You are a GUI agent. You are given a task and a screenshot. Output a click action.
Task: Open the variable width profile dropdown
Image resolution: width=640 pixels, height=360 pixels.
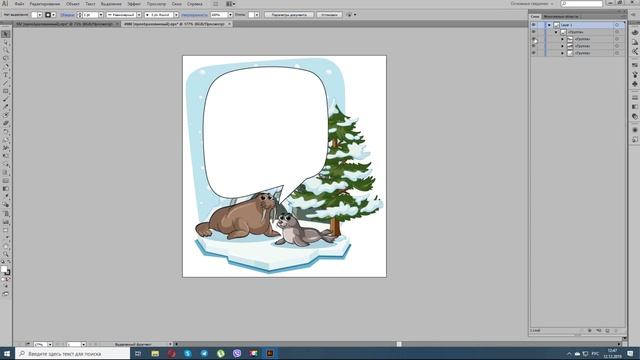pos(139,15)
